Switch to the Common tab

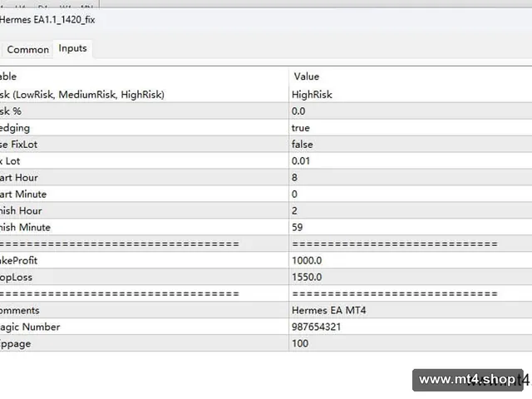click(x=27, y=50)
